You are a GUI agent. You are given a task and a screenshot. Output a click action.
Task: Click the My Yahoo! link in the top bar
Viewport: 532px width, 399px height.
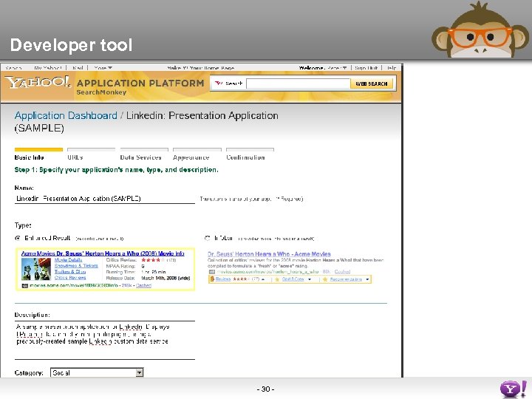[48, 68]
